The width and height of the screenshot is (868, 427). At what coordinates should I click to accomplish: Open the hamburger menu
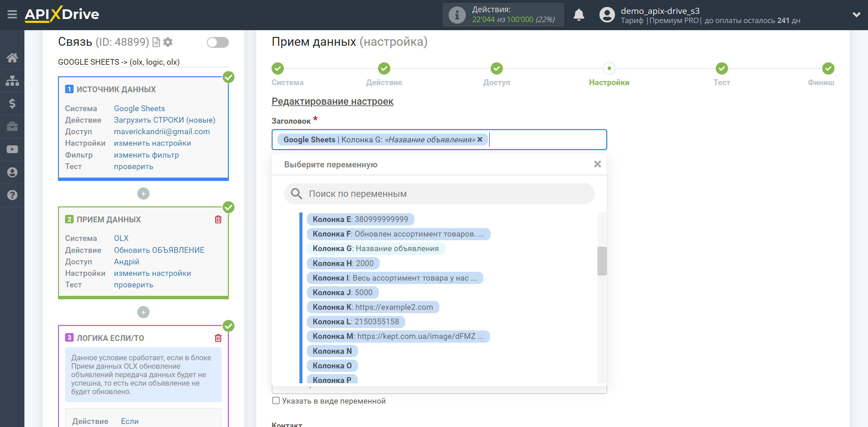click(x=12, y=15)
